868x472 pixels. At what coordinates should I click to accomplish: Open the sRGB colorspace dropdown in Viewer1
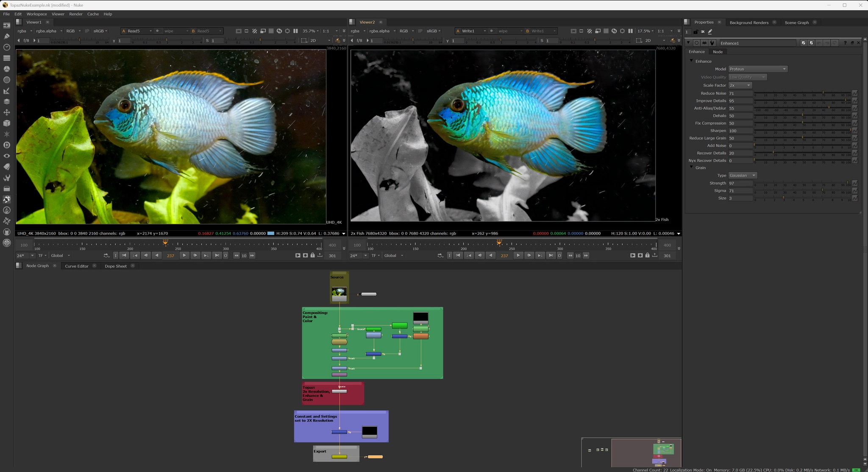tap(100, 31)
